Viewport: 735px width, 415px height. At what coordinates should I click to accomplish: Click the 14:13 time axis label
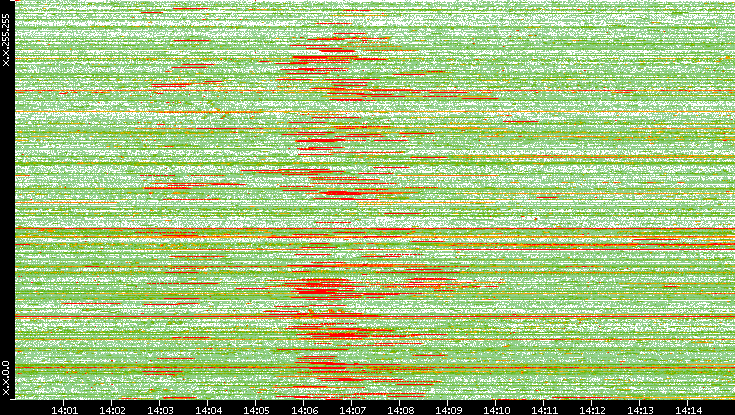click(x=640, y=410)
